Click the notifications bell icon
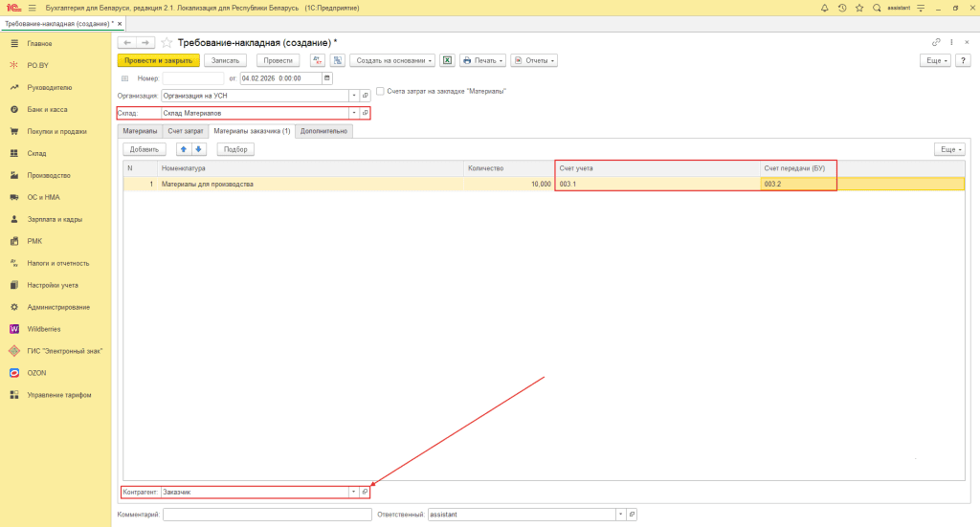980x527 pixels. (825, 8)
